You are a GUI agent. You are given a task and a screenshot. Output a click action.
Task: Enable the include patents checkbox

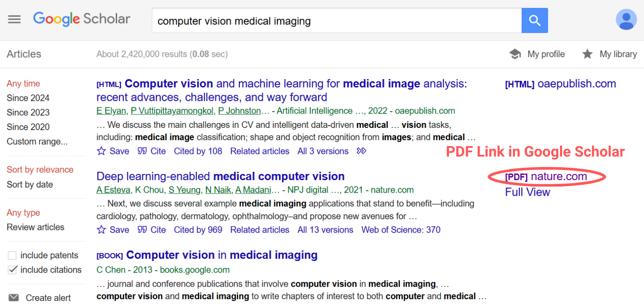[12, 255]
